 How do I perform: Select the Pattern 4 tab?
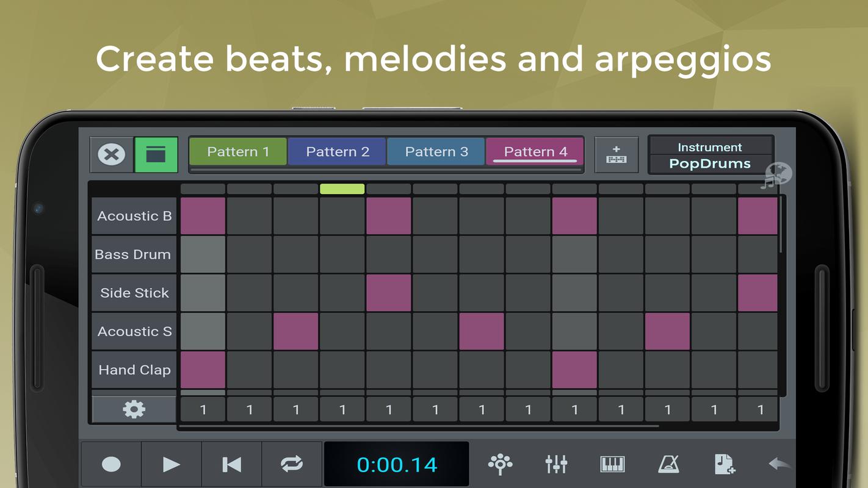pos(535,151)
